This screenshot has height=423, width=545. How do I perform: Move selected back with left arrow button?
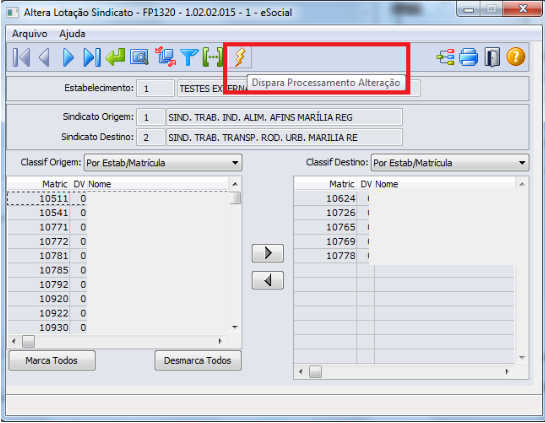point(268,280)
